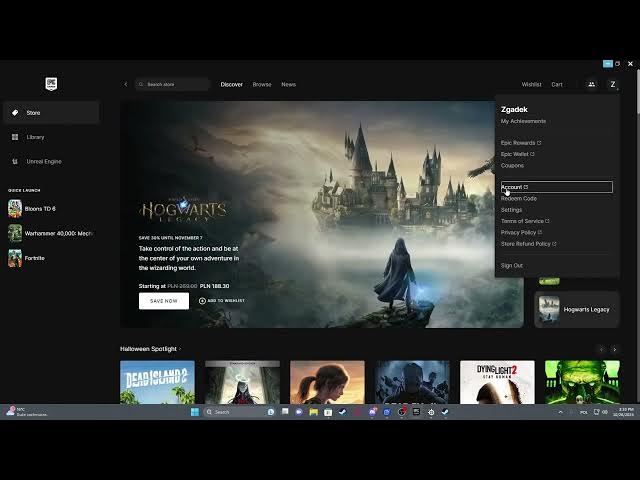Open the Dying Light 2 game tile

[x=497, y=382]
